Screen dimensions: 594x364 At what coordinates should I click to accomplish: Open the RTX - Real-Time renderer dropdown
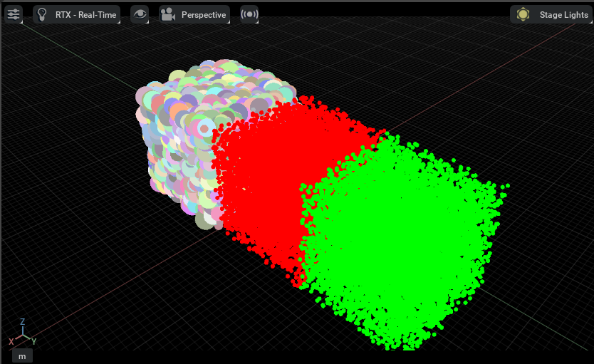click(85, 14)
